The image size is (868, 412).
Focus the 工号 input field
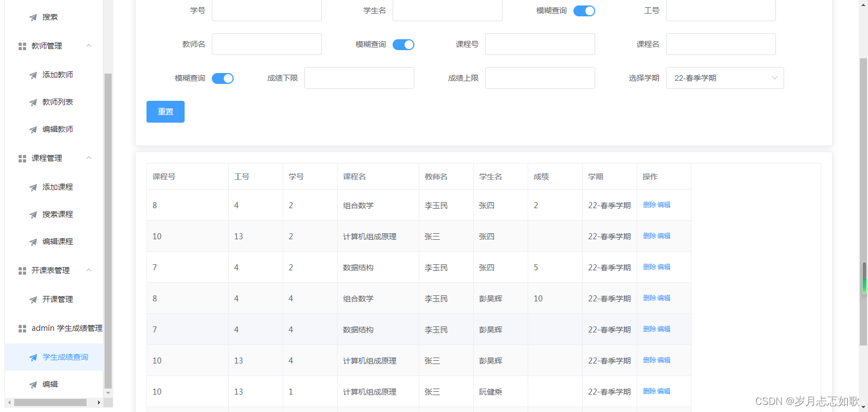[x=721, y=10]
